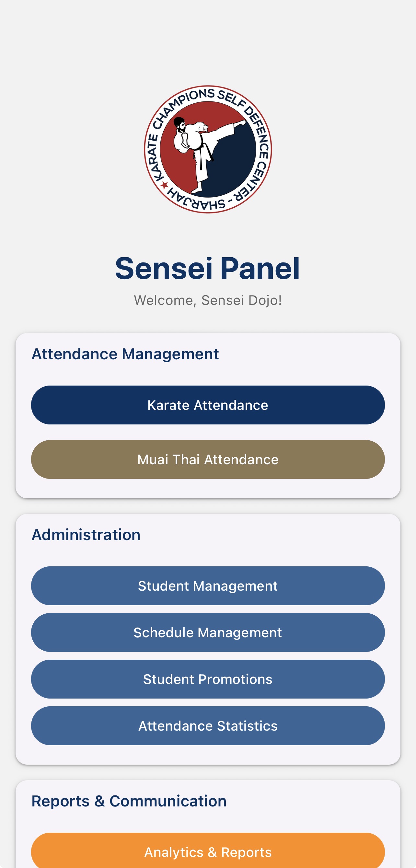Click Attendance Statistics under Administration

point(208,726)
